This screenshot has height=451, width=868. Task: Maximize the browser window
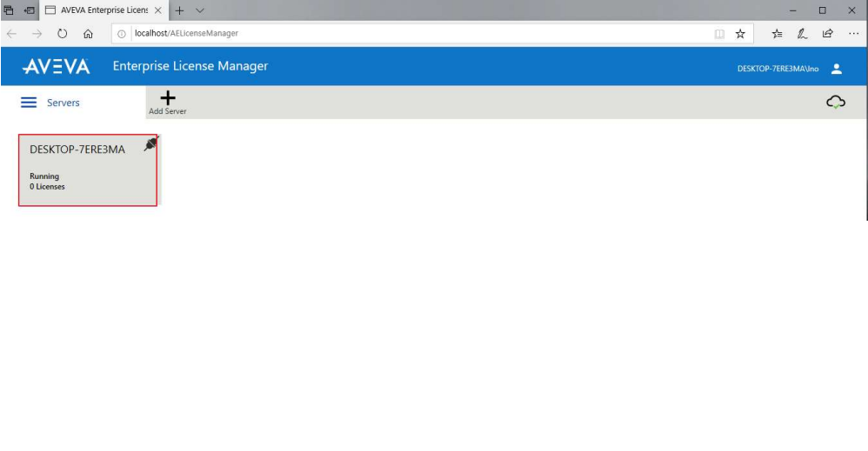click(x=823, y=10)
